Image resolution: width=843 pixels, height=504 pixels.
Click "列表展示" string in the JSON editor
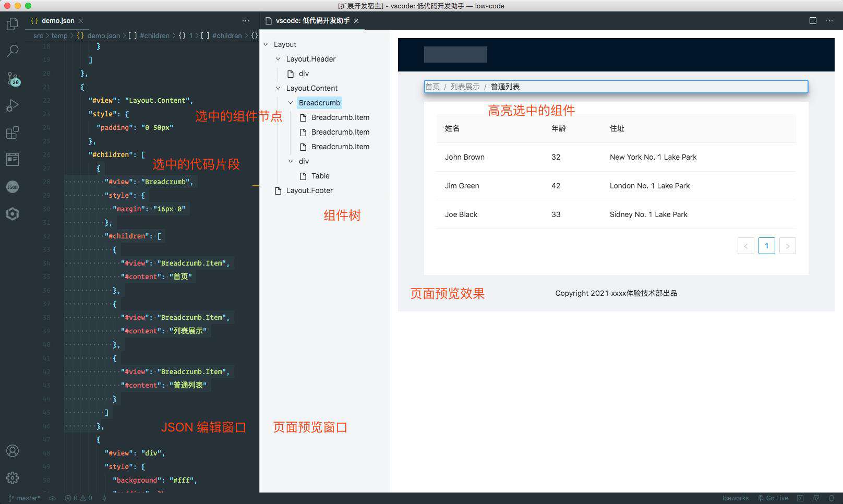188,331
